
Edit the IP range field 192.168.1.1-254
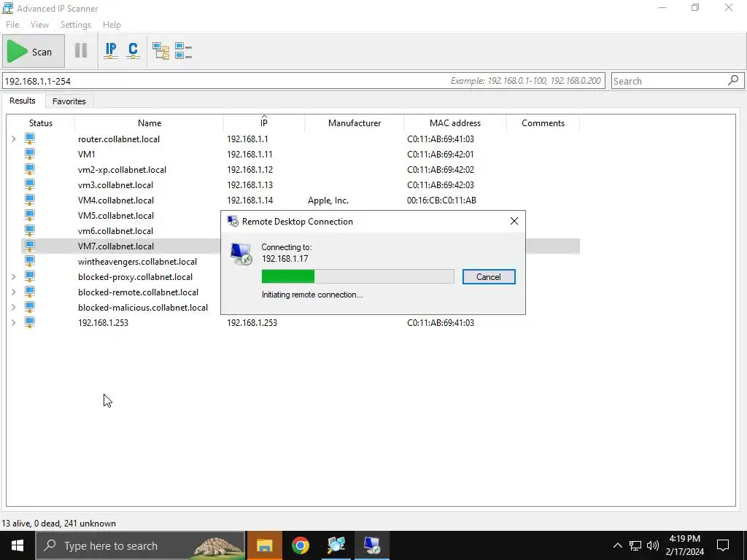coord(303,81)
